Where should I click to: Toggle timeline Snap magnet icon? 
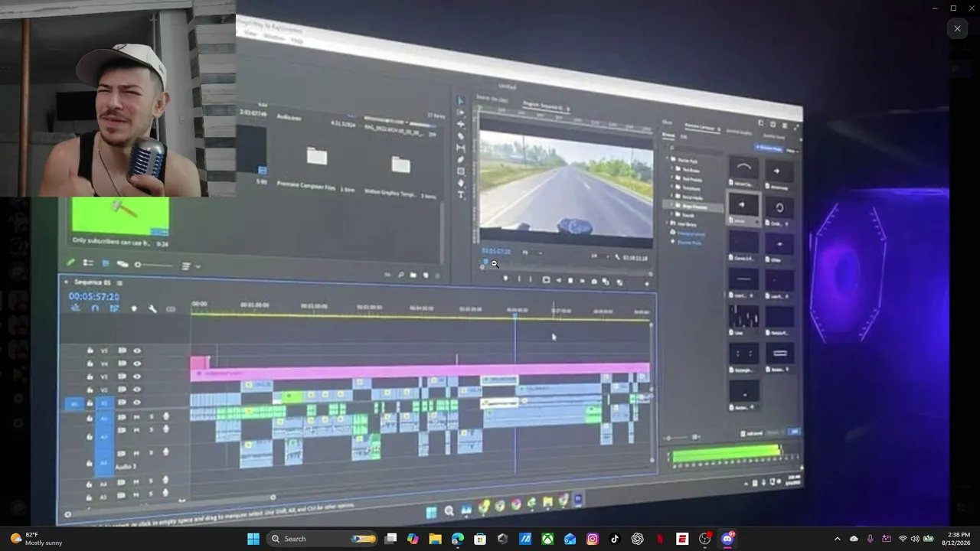95,308
